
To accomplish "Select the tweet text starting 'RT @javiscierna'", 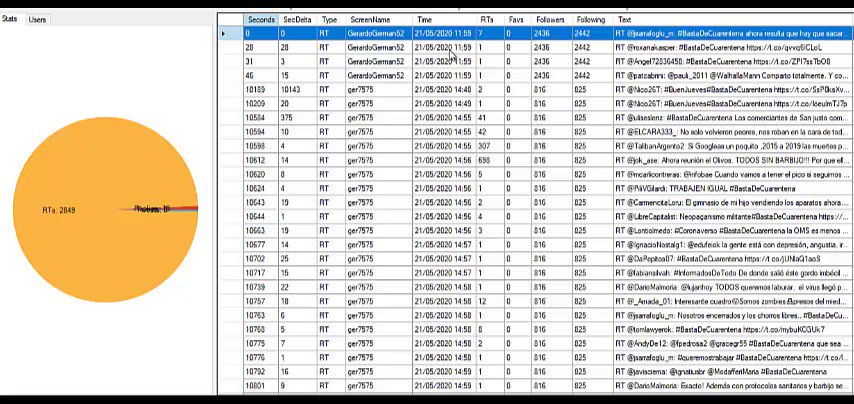I will [x=733, y=373].
